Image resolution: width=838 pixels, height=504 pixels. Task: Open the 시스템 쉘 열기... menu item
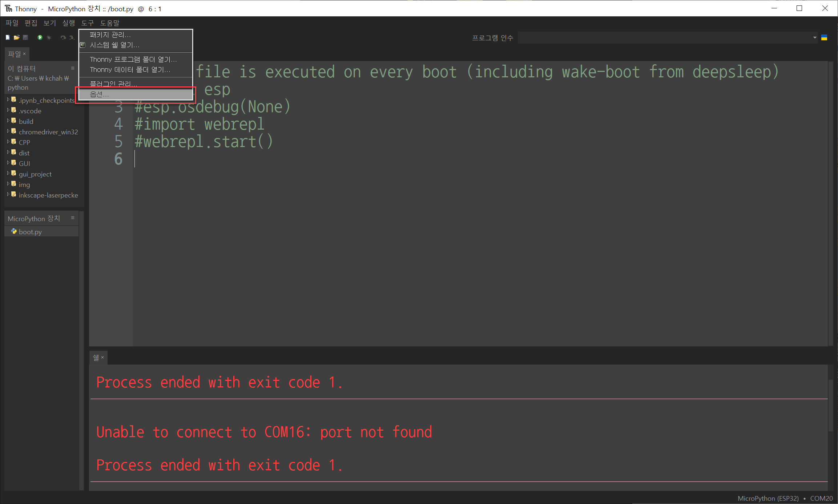(x=114, y=45)
